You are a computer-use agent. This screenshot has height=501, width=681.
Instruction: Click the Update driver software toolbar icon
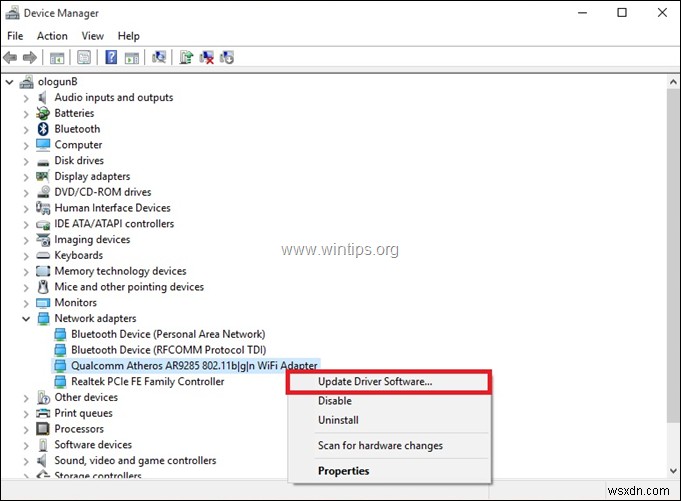(186, 57)
